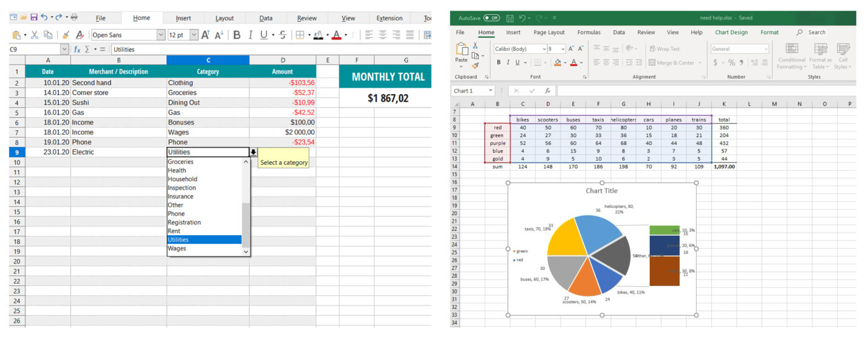Click cell C9 category dropdown arrow button
This screenshot has height=338, width=868.
pyautogui.click(x=253, y=152)
